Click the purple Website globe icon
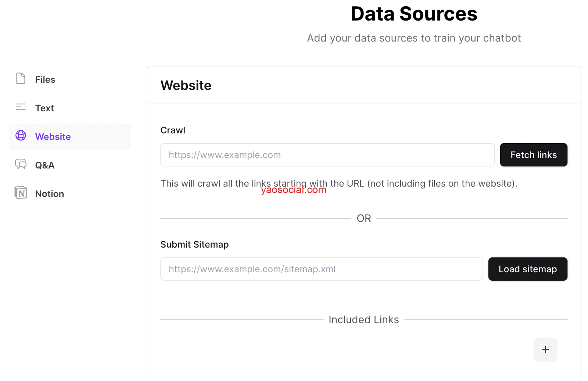Image resolution: width=588 pixels, height=381 pixels. [21, 136]
